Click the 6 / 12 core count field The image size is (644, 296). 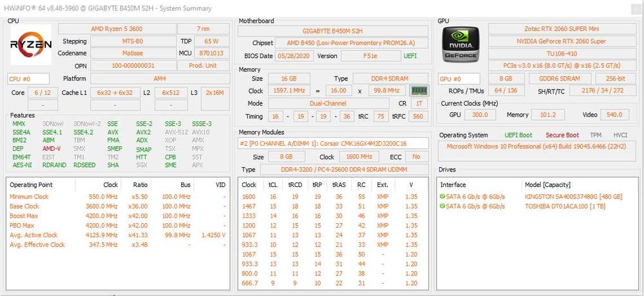43,93
